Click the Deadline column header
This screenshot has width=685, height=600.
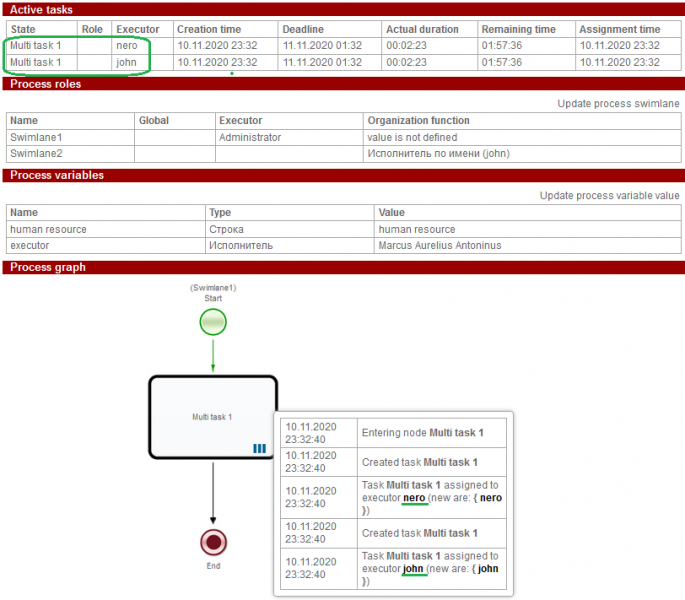click(303, 30)
